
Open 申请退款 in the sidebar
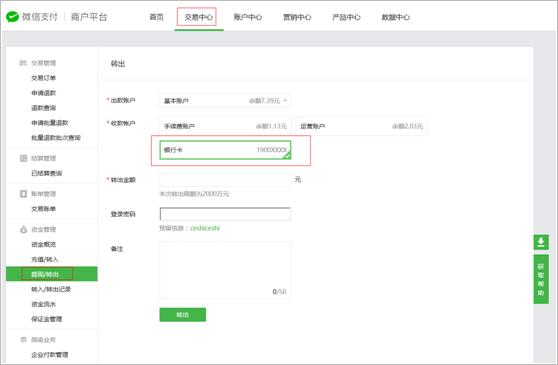(x=43, y=93)
